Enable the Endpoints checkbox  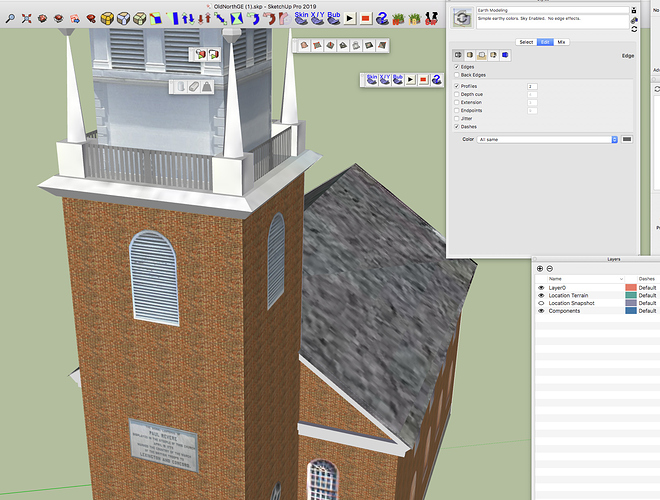[457, 110]
